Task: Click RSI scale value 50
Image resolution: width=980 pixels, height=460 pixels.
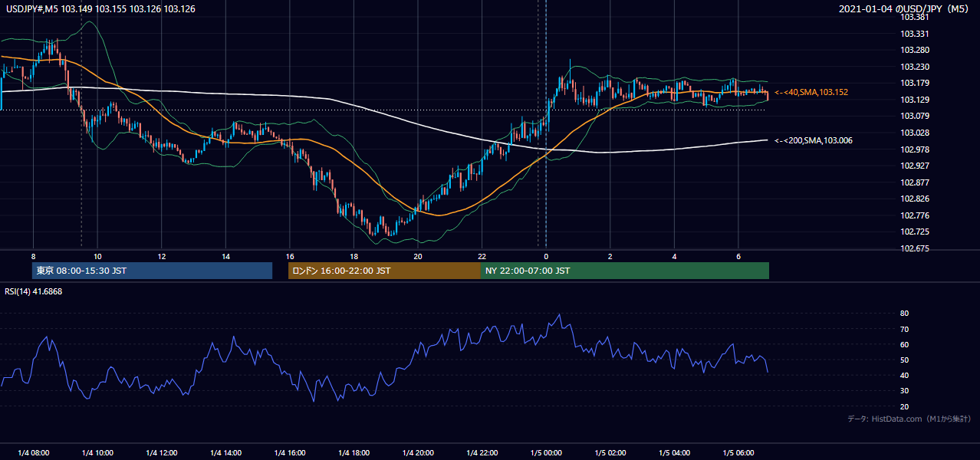Action: (x=905, y=360)
